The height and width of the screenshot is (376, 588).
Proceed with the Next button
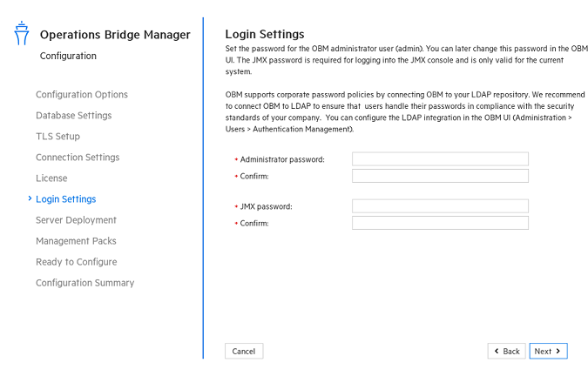click(x=548, y=352)
